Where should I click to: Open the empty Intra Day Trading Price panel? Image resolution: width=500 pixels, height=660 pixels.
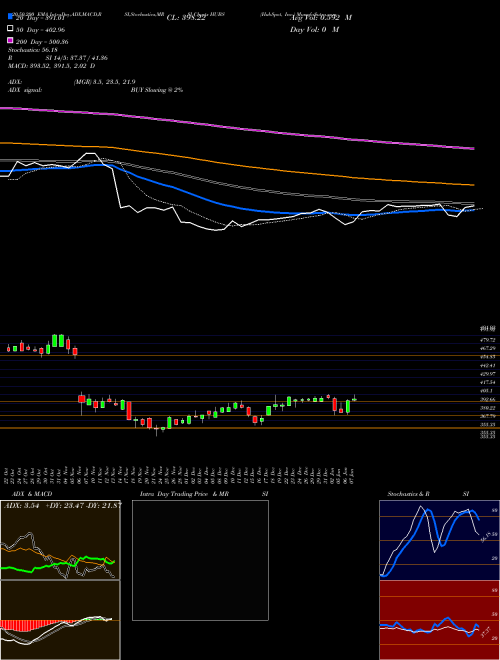[x=200, y=560]
